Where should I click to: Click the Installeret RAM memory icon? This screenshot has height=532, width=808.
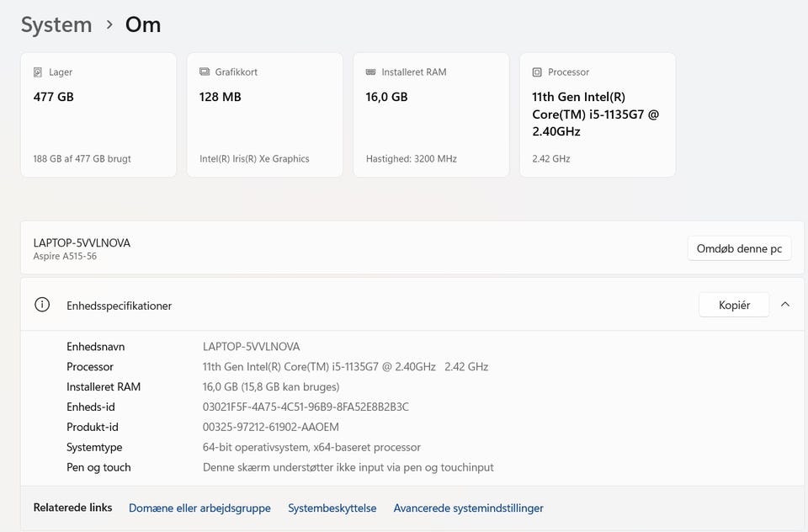tap(371, 72)
